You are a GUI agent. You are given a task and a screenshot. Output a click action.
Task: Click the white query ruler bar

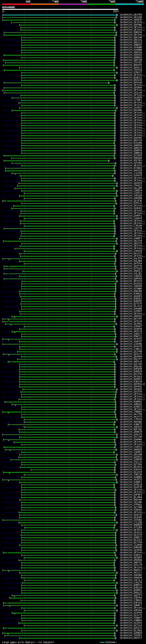pyautogui.click(x=60, y=9)
